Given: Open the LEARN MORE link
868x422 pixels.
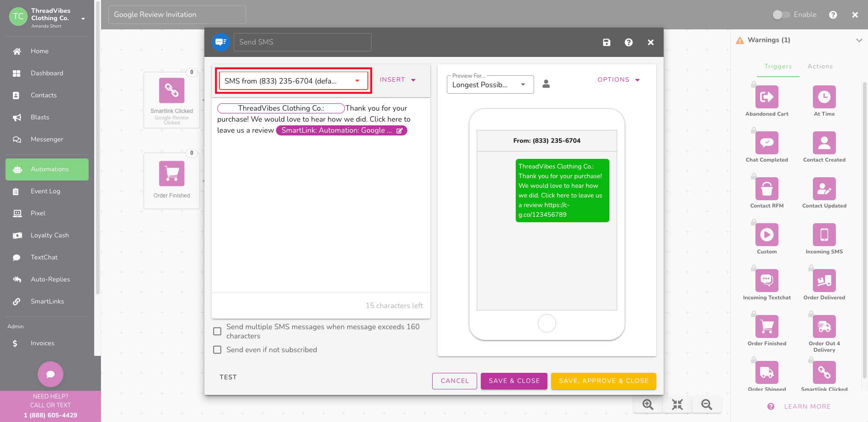Looking at the screenshot, I should 807,406.
